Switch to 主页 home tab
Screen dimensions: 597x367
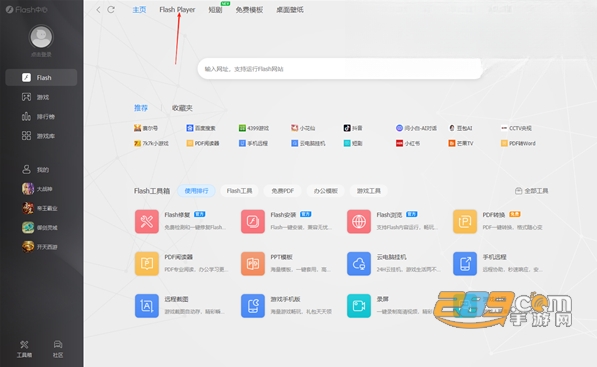[139, 10]
